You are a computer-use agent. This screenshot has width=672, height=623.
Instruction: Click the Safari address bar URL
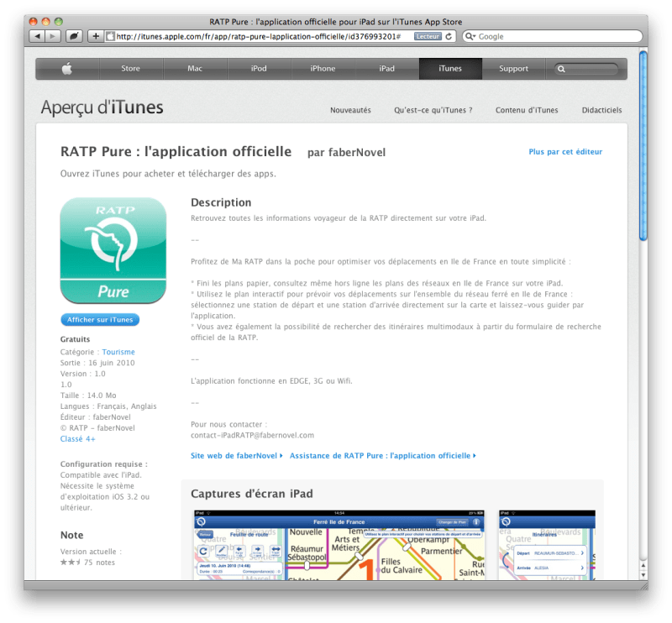pos(259,36)
